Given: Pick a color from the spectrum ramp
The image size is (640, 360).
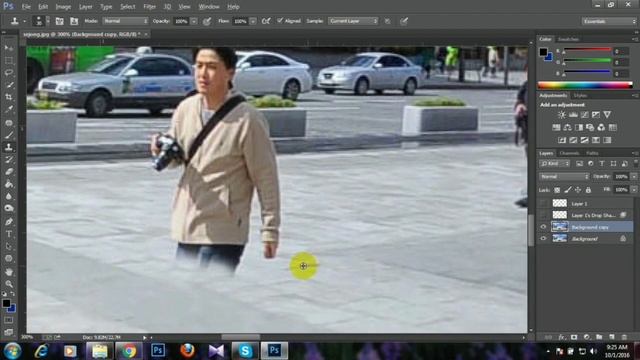Looking at the screenshot, I should [x=585, y=85].
